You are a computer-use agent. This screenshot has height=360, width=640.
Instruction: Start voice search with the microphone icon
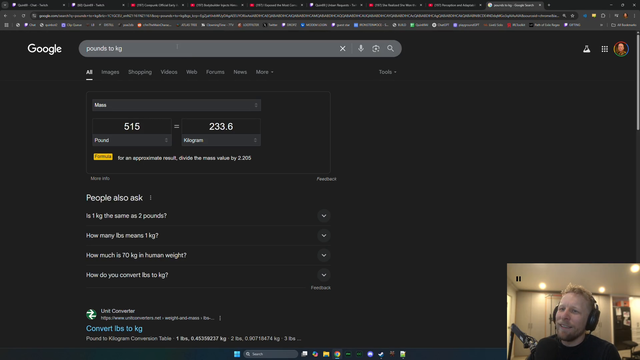click(361, 49)
